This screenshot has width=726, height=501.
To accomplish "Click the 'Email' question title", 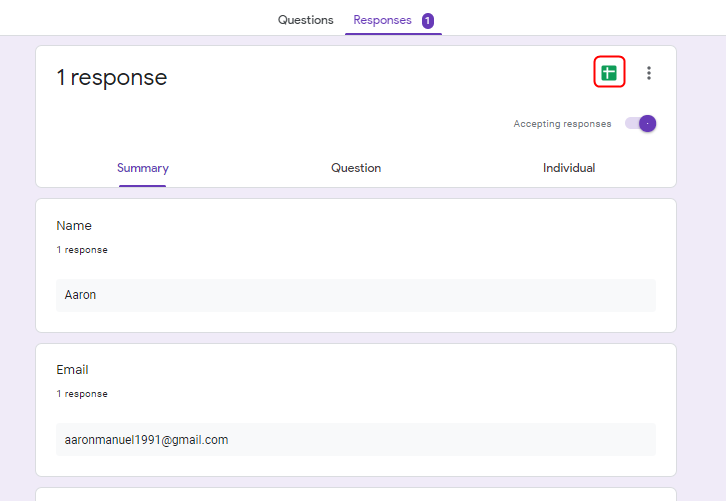I will pyautogui.click(x=72, y=369).
